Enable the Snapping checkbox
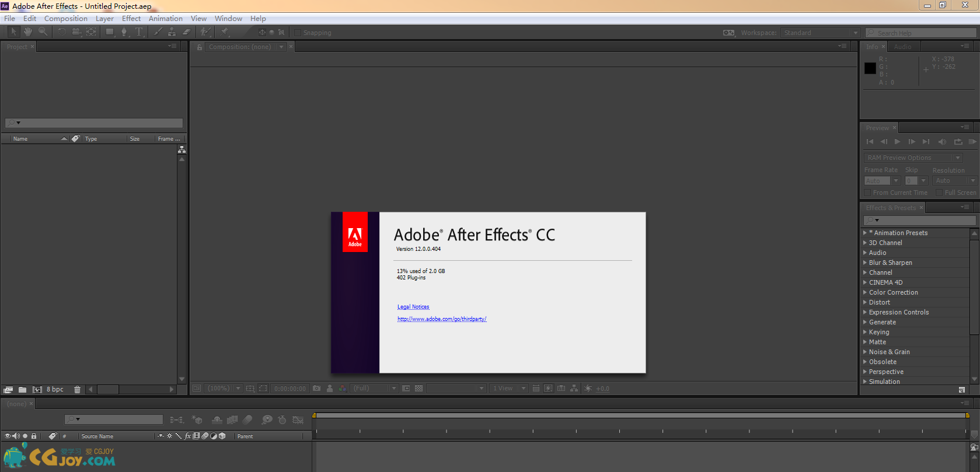Screen dimensions: 980x472 pyautogui.click(x=297, y=33)
